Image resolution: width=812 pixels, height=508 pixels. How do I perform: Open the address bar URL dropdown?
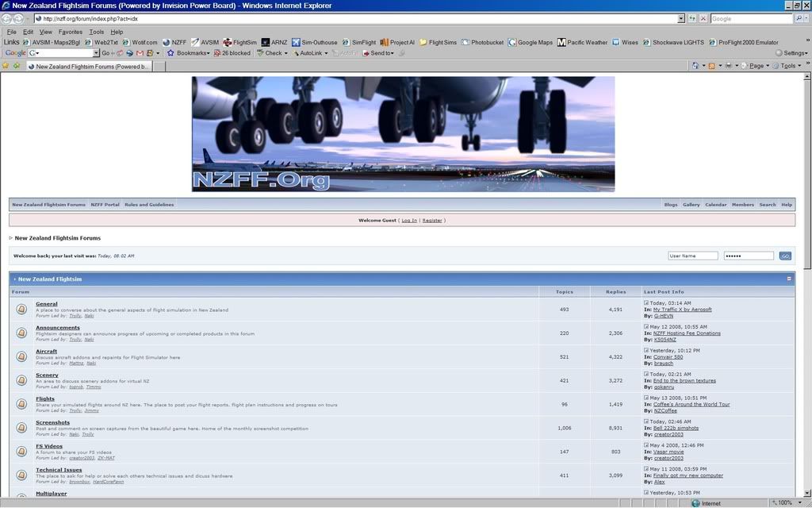point(681,18)
